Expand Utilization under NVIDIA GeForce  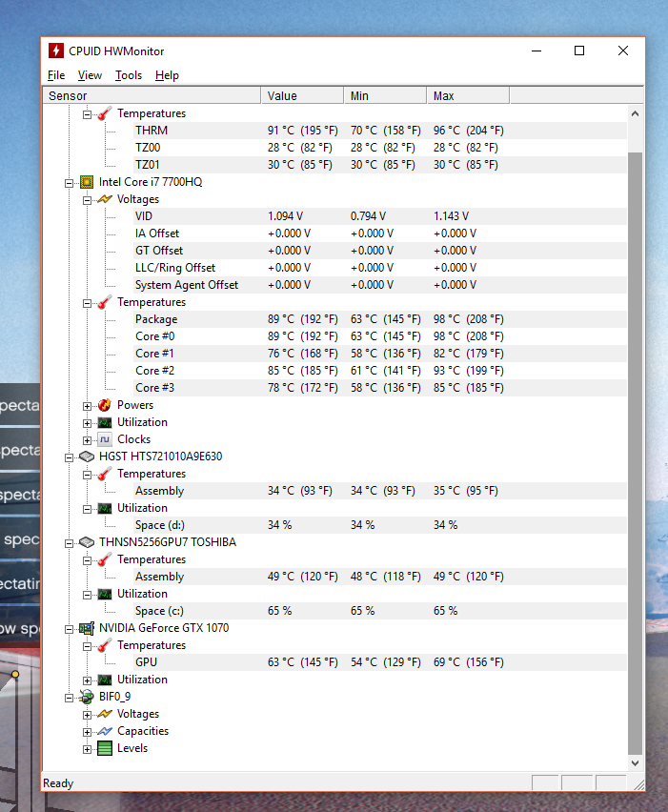click(87, 680)
